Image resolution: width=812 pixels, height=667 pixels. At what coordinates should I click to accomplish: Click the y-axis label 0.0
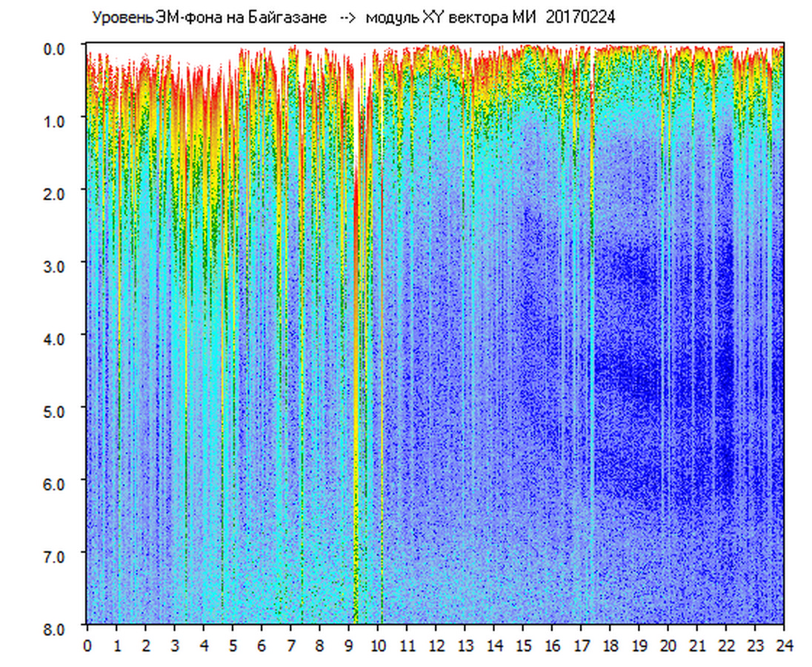click(56, 48)
